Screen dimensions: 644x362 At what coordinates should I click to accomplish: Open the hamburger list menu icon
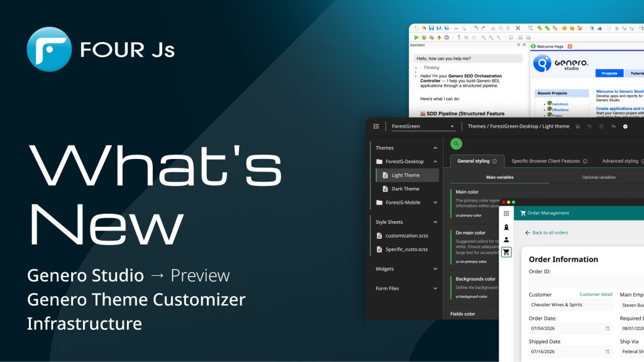[x=376, y=126]
